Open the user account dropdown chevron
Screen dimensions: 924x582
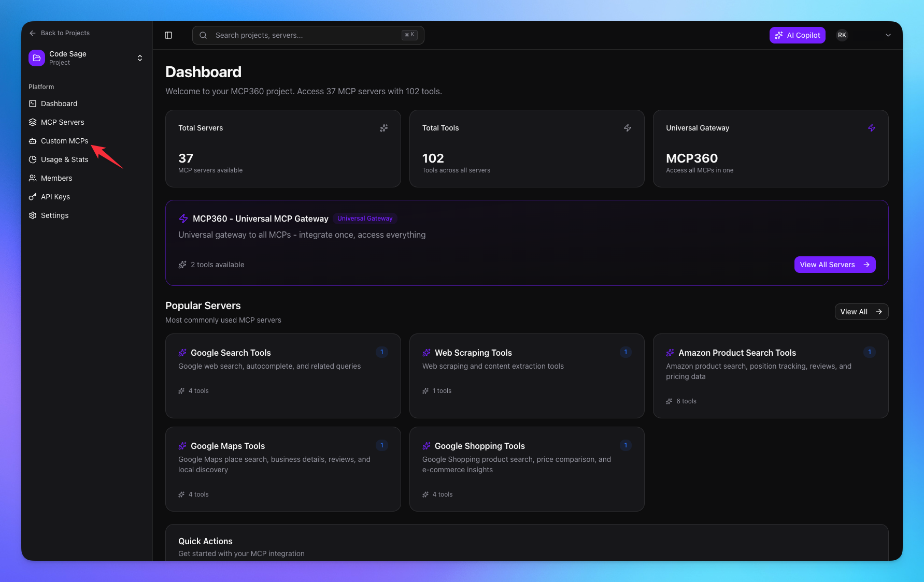click(888, 35)
